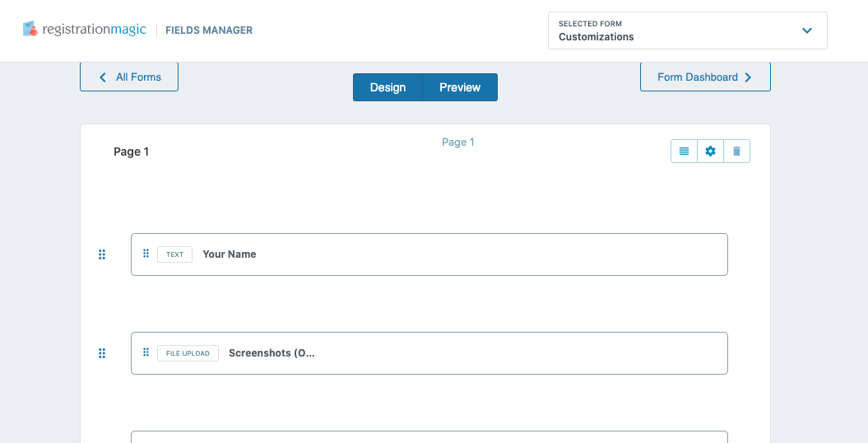Click the RegistrationMagic logo icon

30,30
